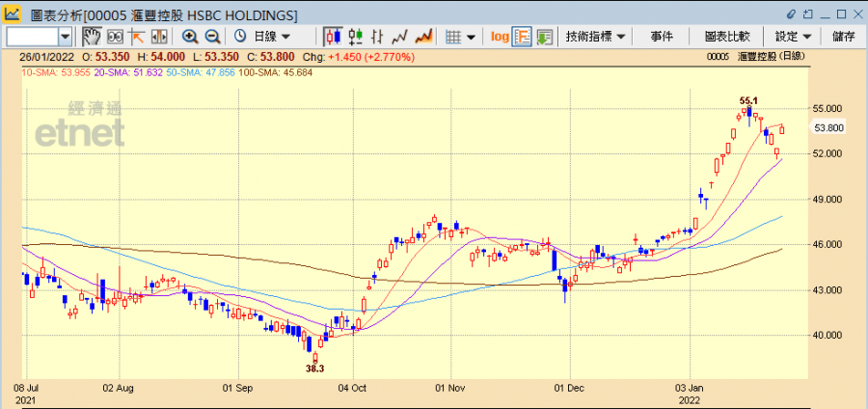Open the 技術指標 menu
868x409 pixels.
[595, 37]
